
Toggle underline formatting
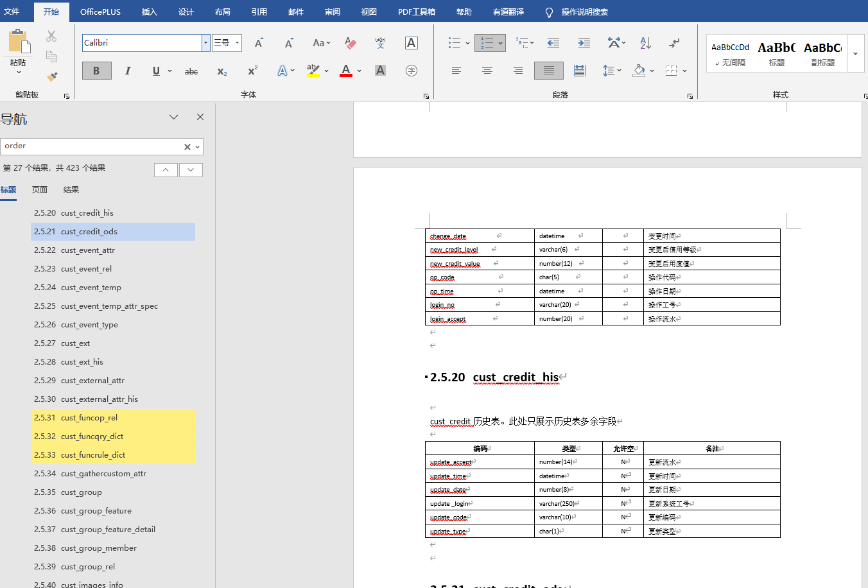156,71
